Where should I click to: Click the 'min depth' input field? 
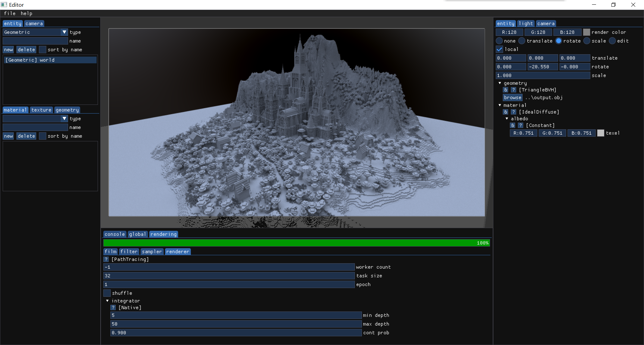coord(236,315)
